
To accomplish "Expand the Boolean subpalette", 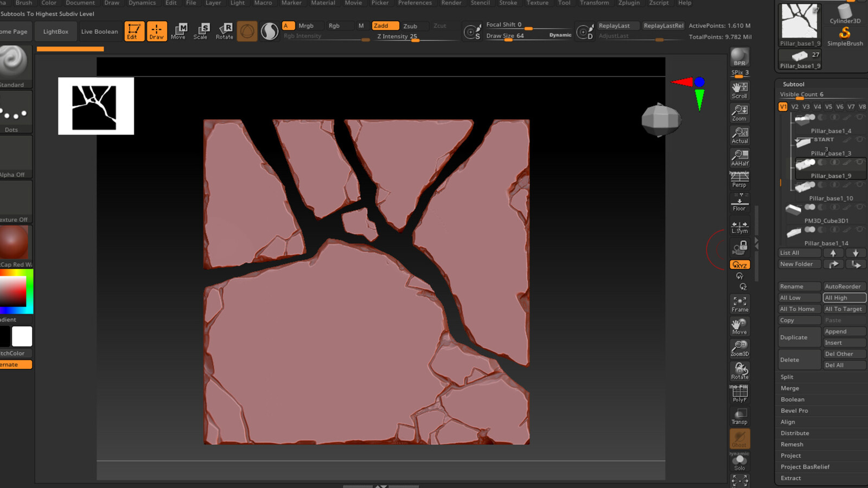I will pyautogui.click(x=793, y=400).
